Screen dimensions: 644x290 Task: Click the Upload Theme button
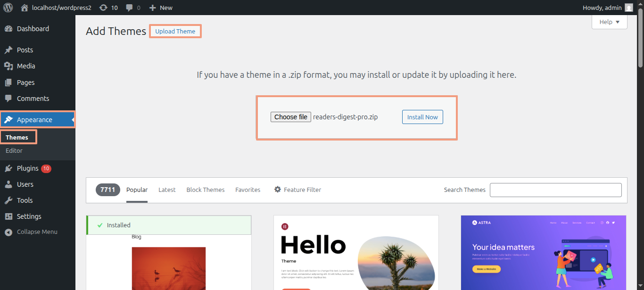click(175, 32)
